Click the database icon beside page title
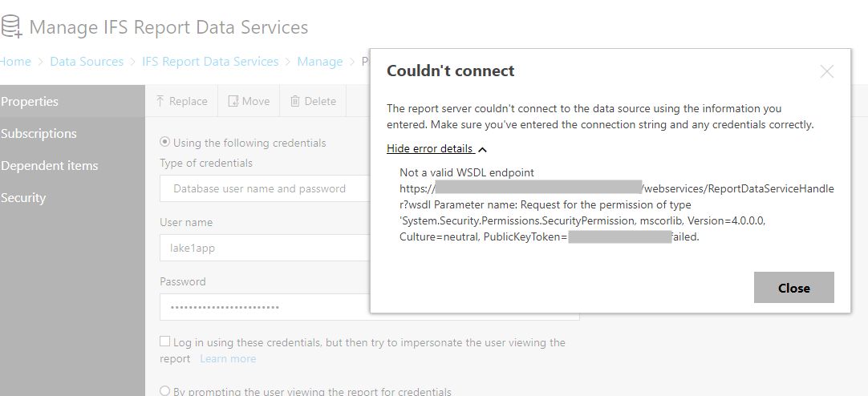 pos(11,26)
